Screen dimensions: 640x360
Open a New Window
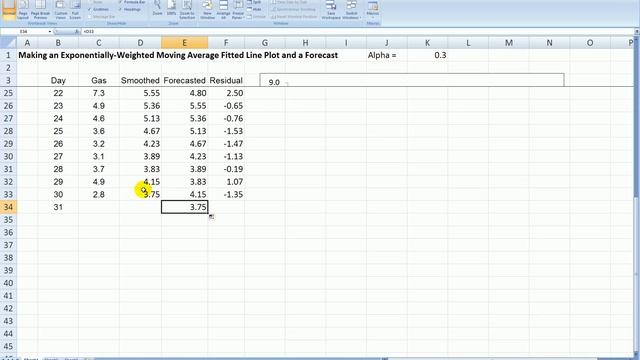click(207, 10)
